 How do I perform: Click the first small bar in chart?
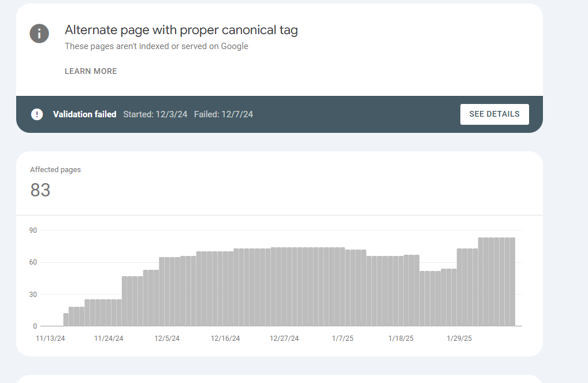point(66,319)
